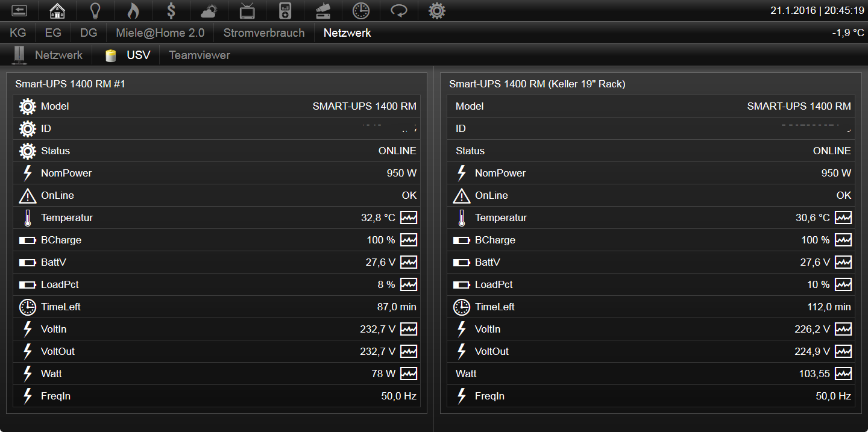Show LoadPct chart for Keller Rack UPS
Viewport: 868px width, 432px height.
(x=843, y=284)
